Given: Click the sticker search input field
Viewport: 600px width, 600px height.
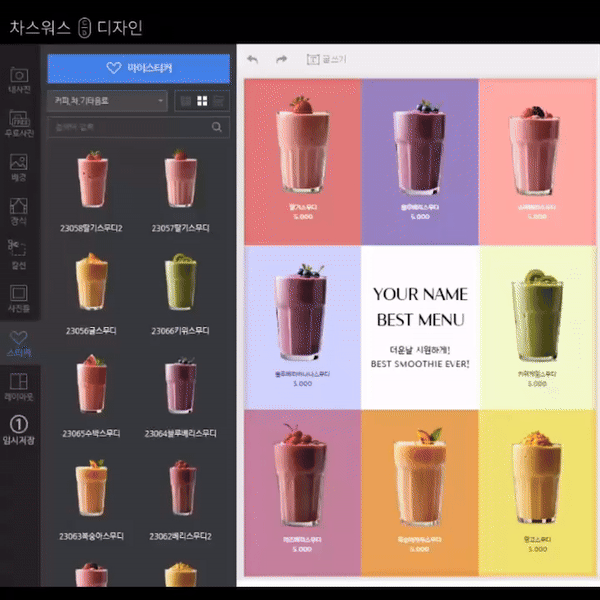Looking at the screenshot, I should pyautogui.click(x=139, y=127).
